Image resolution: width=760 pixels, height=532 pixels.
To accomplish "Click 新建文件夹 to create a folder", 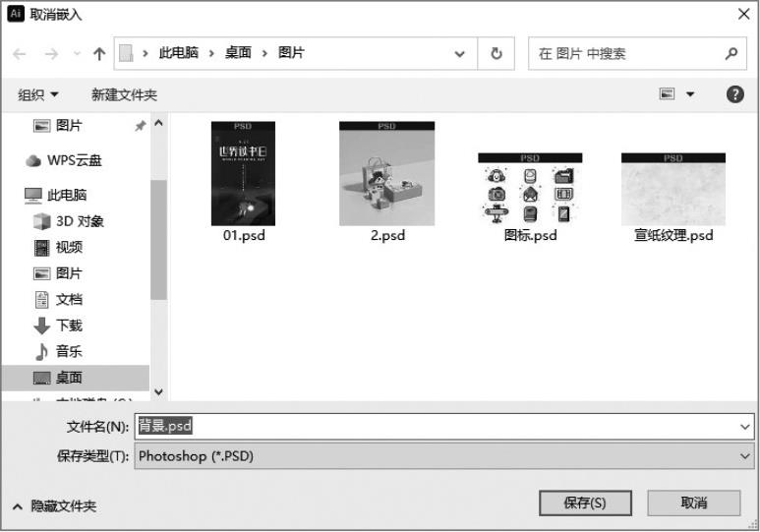I will coord(124,94).
